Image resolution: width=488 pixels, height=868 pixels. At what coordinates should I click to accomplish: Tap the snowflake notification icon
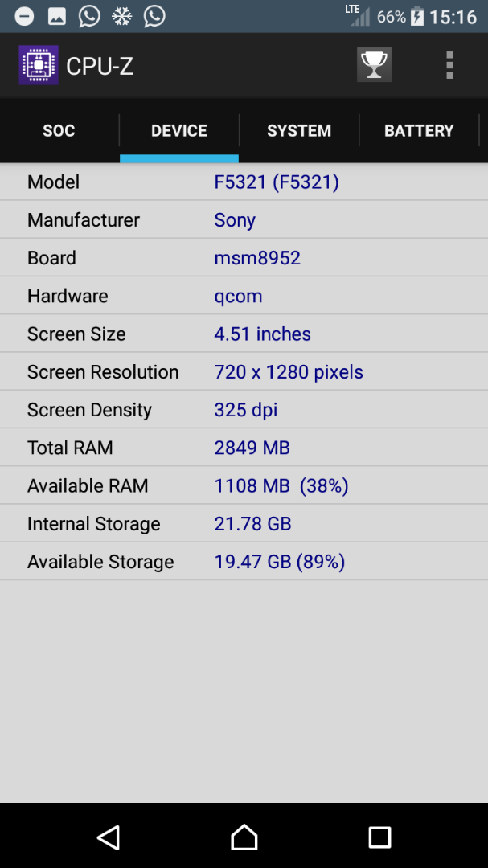[122, 17]
